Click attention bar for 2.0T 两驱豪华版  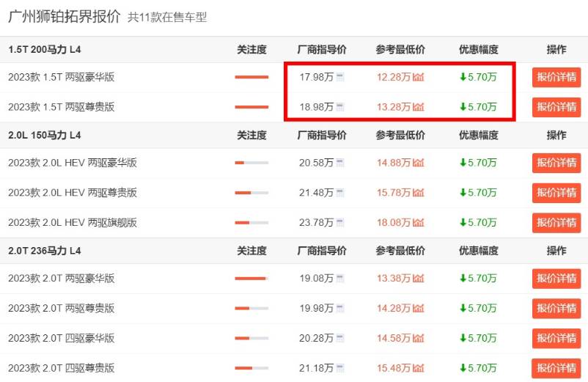pos(251,279)
